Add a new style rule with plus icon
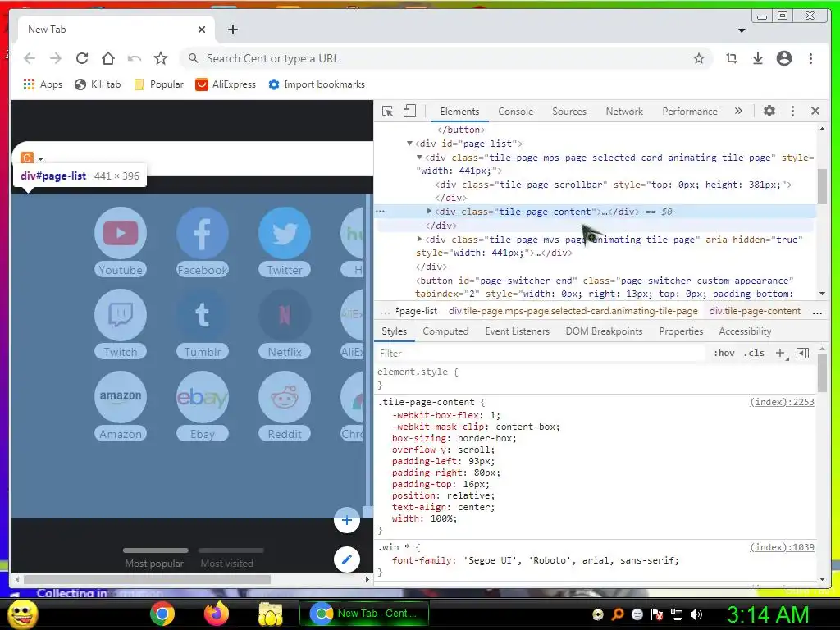This screenshot has width=840, height=630. click(x=781, y=353)
